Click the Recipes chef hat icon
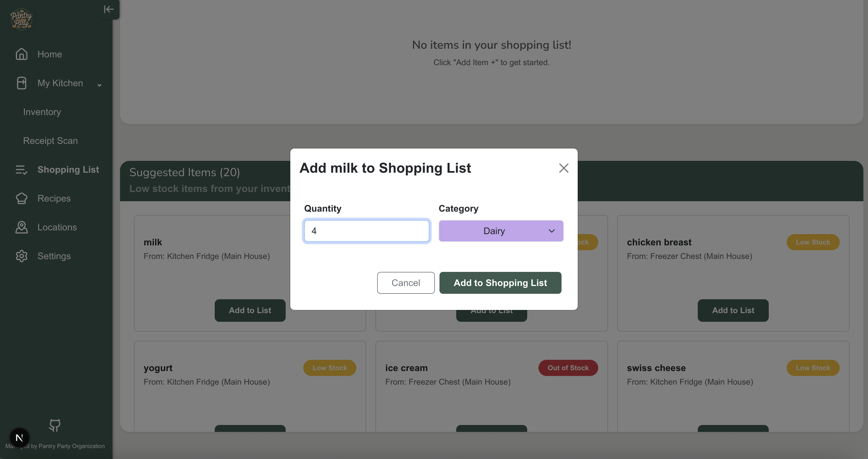Viewport: 868px width, 459px height. [22, 198]
